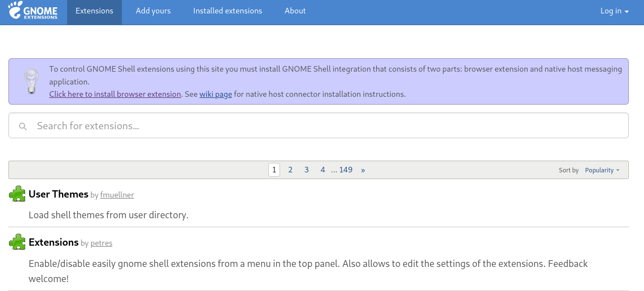Open the Add yours tab
This screenshot has width=644, height=291.
tap(153, 11)
